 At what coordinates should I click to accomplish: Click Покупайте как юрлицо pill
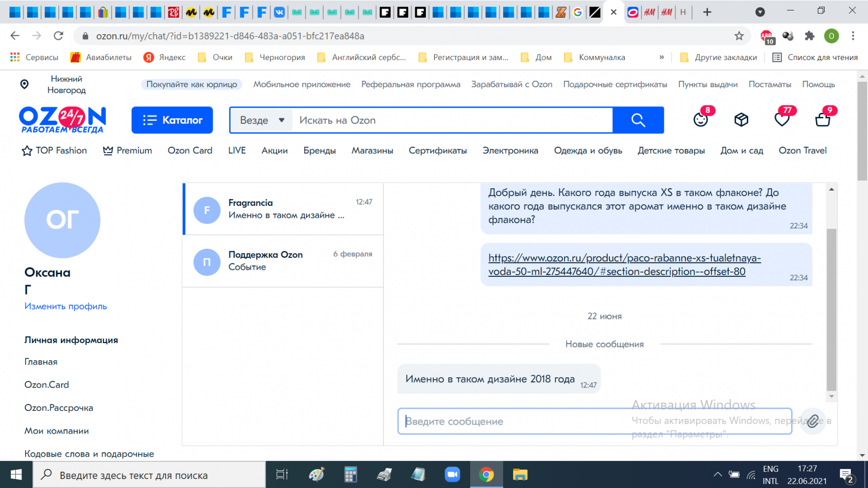[x=192, y=84]
